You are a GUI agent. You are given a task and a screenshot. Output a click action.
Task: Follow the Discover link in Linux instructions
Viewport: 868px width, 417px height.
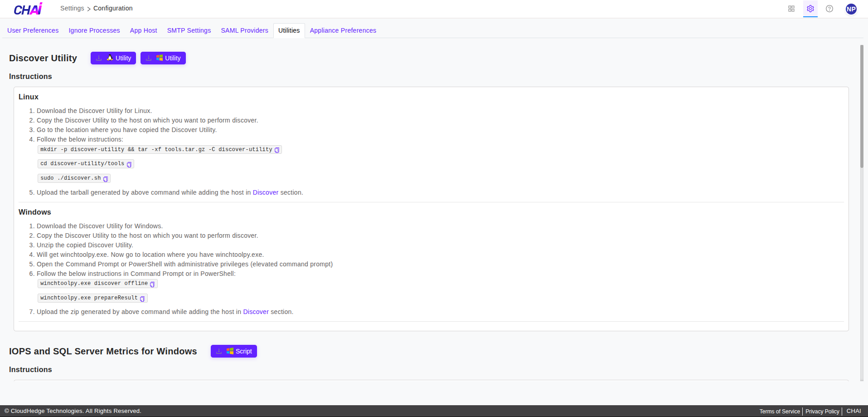click(x=265, y=192)
